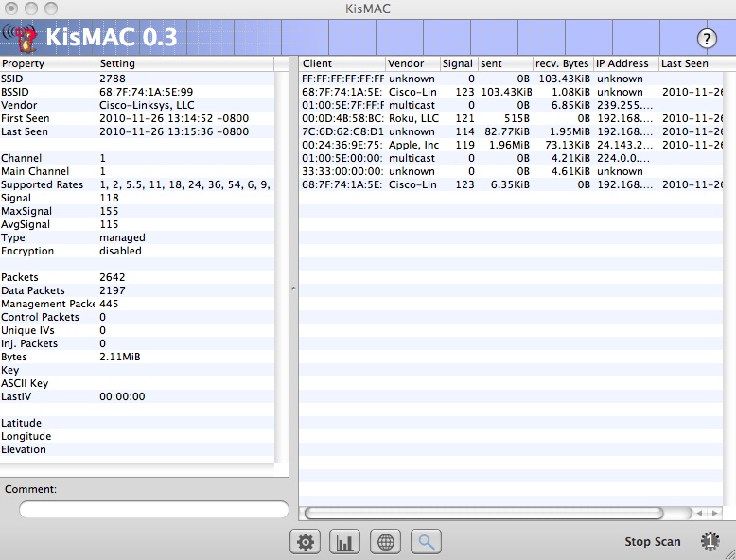Click the Packets value 2642
Viewport: 736px width, 560px height.
(113, 277)
